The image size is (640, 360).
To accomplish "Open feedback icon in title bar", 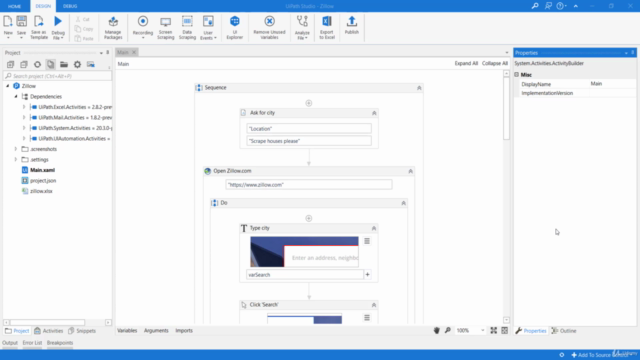I will tap(548, 6).
